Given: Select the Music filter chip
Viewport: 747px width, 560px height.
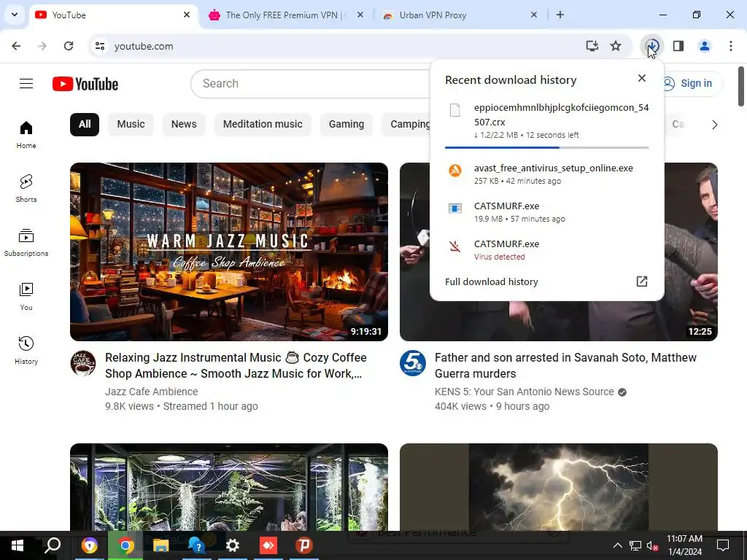Looking at the screenshot, I should pyautogui.click(x=131, y=124).
